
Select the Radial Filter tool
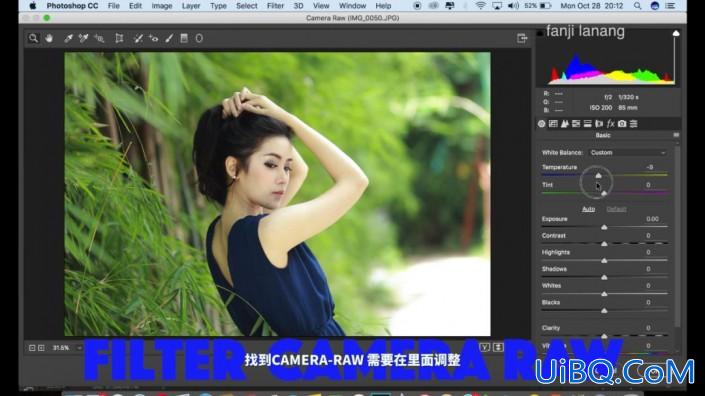(x=199, y=39)
